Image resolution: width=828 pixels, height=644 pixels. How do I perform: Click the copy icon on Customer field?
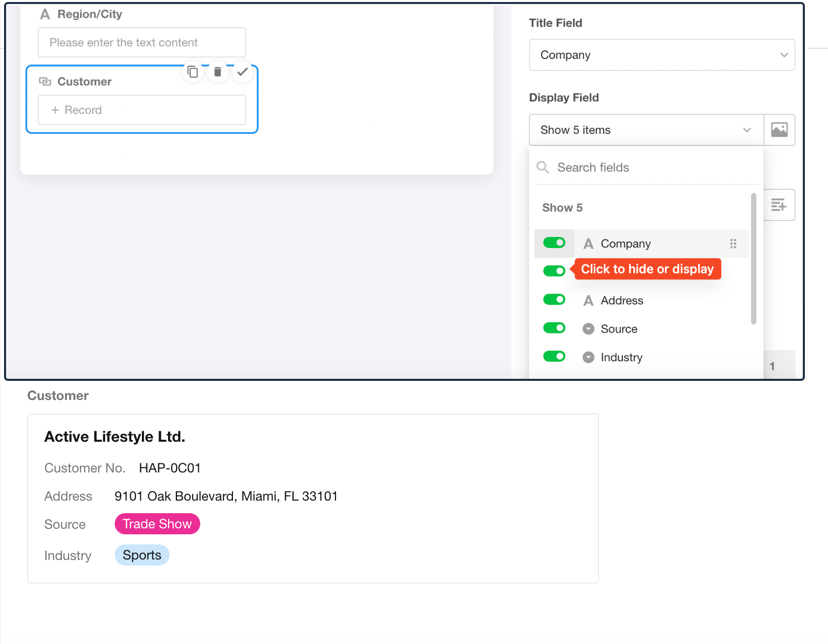point(193,72)
